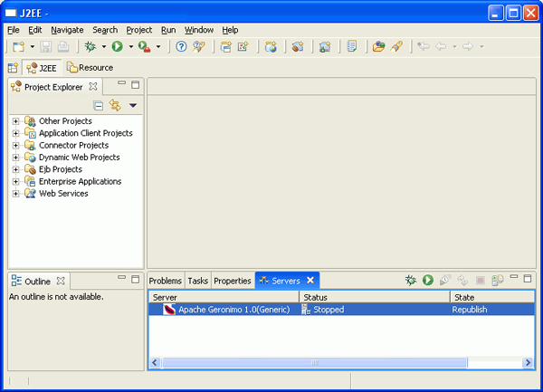Start server in debug mode from Servers view
This screenshot has width=543, height=392.
click(x=411, y=280)
